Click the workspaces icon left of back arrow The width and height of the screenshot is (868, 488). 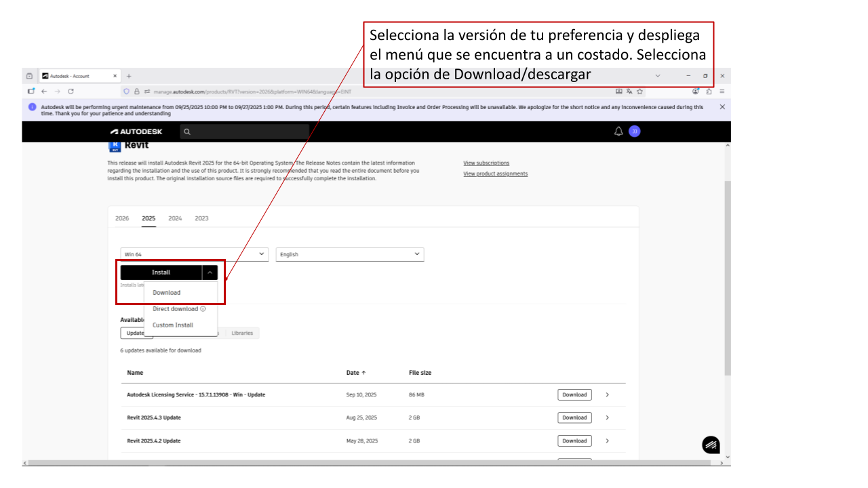(x=31, y=91)
